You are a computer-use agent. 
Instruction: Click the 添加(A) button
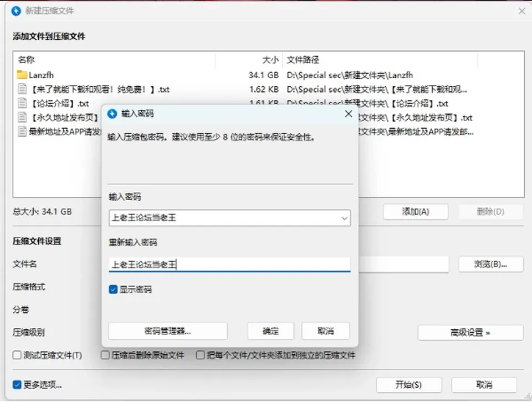pos(416,212)
